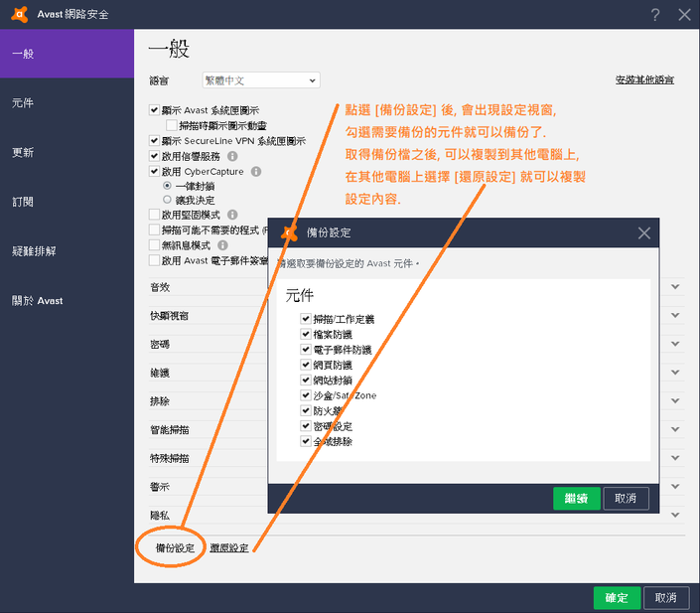This screenshot has height=613, width=700.
Task: Close the 備份設定 dialog with X
Action: 643,232
